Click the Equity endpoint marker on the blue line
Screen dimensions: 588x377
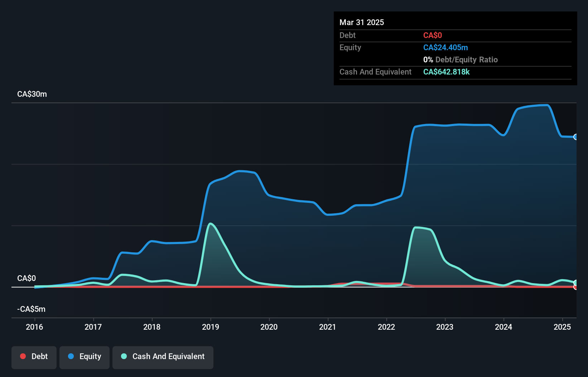(x=576, y=137)
